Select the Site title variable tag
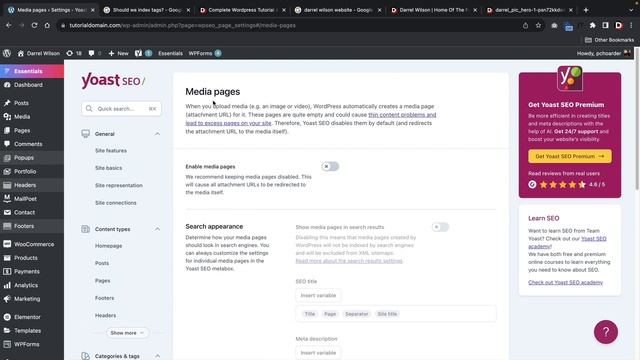 pyautogui.click(x=387, y=314)
